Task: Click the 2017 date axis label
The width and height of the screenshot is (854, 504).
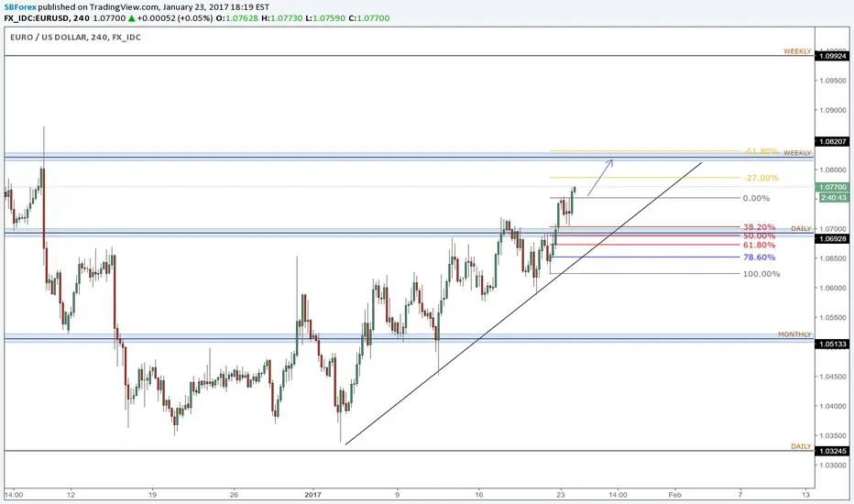Action: 313,495
